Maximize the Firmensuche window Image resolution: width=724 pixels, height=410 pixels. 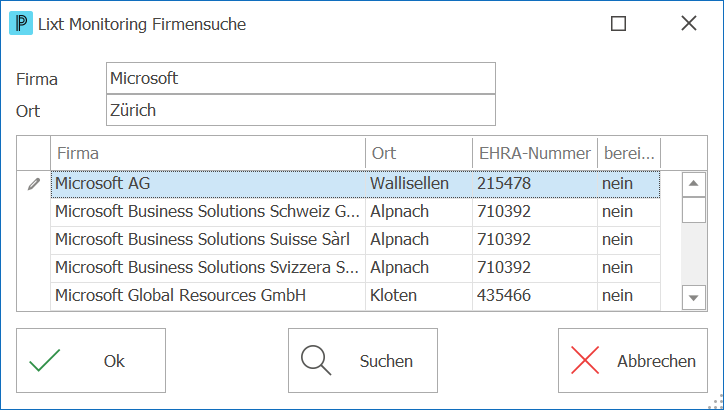[x=618, y=24]
